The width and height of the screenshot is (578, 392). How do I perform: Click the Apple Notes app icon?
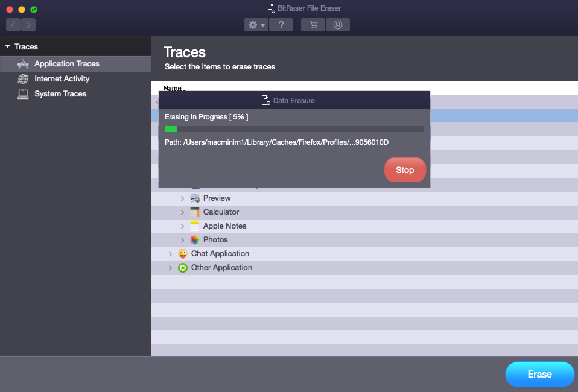coord(195,226)
